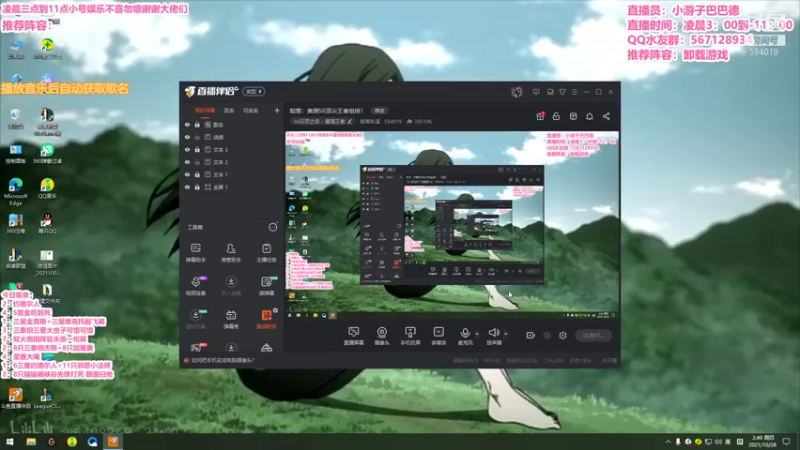Select the 文本 2 source row
This screenshot has height=450, width=800.
[x=231, y=162]
